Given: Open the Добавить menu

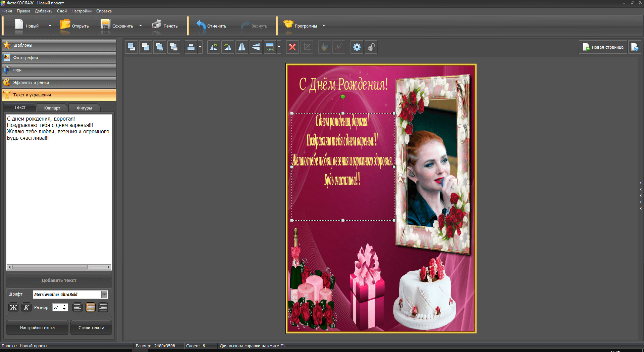Looking at the screenshot, I should (x=44, y=11).
